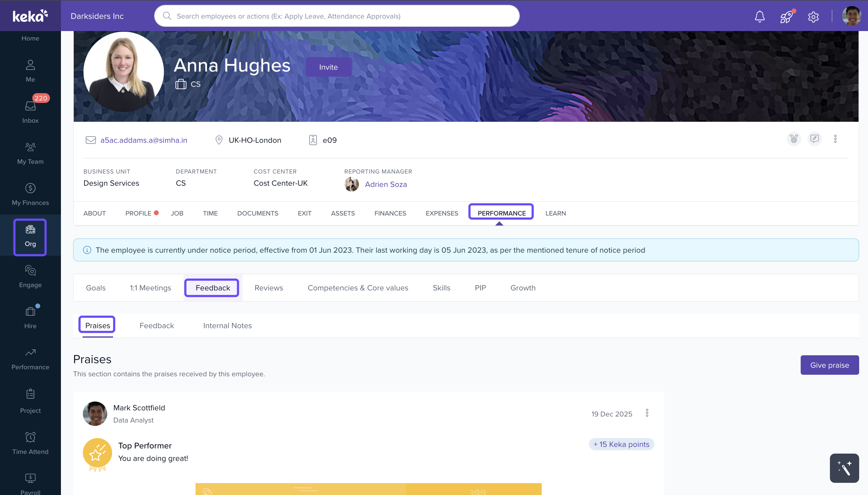Viewport: 868px width, 495px height.
Task: Go to My Team in sidebar
Action: point(30,153)
